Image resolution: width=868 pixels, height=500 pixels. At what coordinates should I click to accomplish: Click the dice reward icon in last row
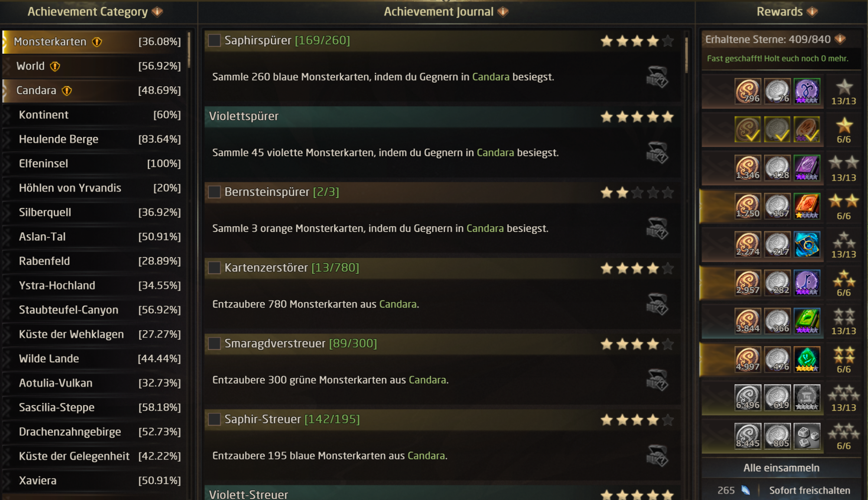point(807,436)
